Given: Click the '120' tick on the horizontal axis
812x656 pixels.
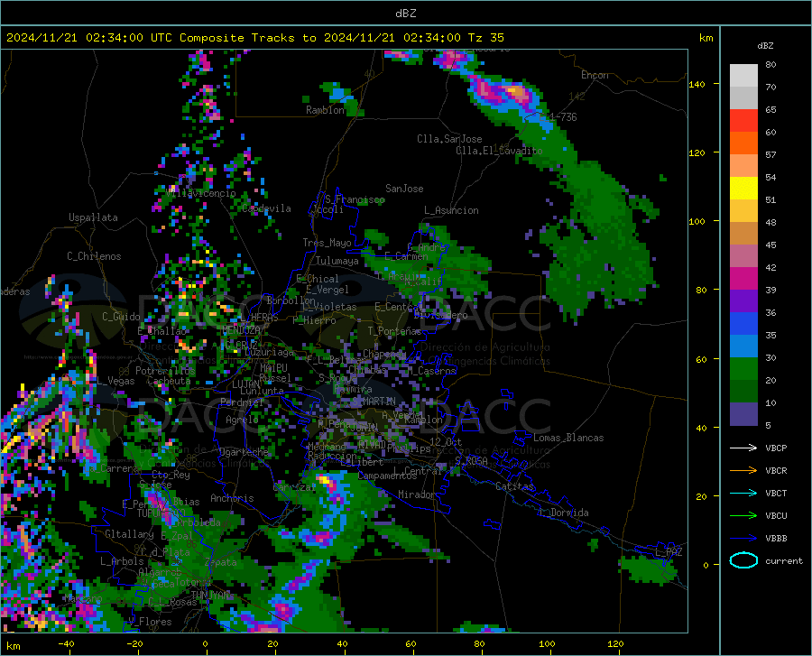Looking at the screenshot, I should tap(615, 643).
